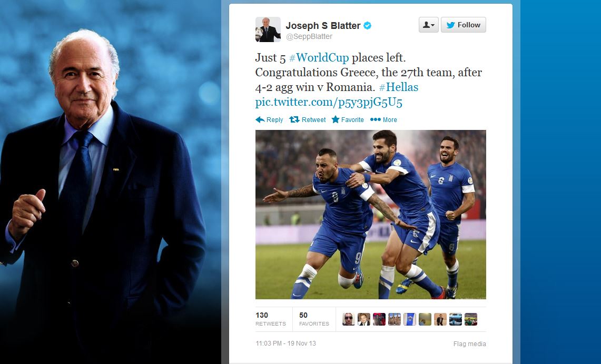The width and height of the screenshot is (601, 364).
Task: Click the fifth retweeter avatar with blue flag
Action: pyautogui.click(x=410, y=319)
